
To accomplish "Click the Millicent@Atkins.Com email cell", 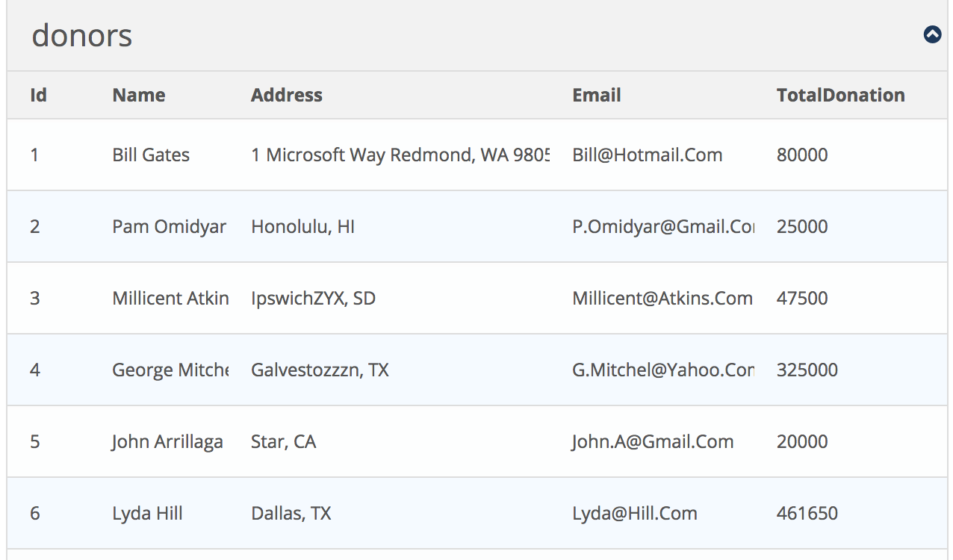I will [x=662, y=299].
